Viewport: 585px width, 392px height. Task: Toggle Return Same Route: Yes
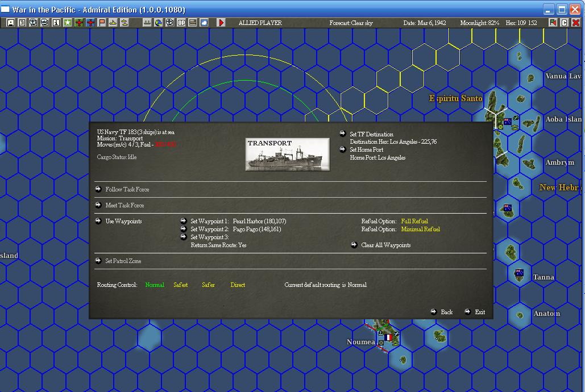tap(218, 245)
